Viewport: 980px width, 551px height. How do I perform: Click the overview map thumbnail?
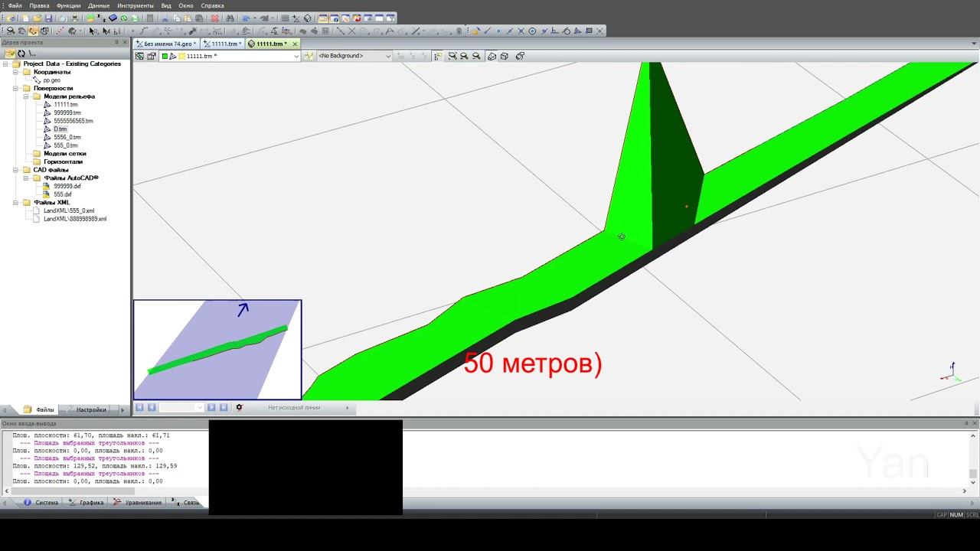[217, 349]
